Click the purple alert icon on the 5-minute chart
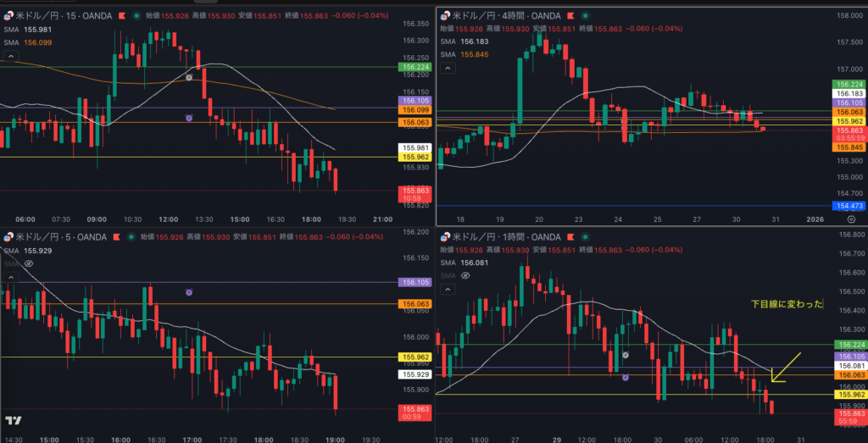The image size is (868, 443). [x=188, y=292]
